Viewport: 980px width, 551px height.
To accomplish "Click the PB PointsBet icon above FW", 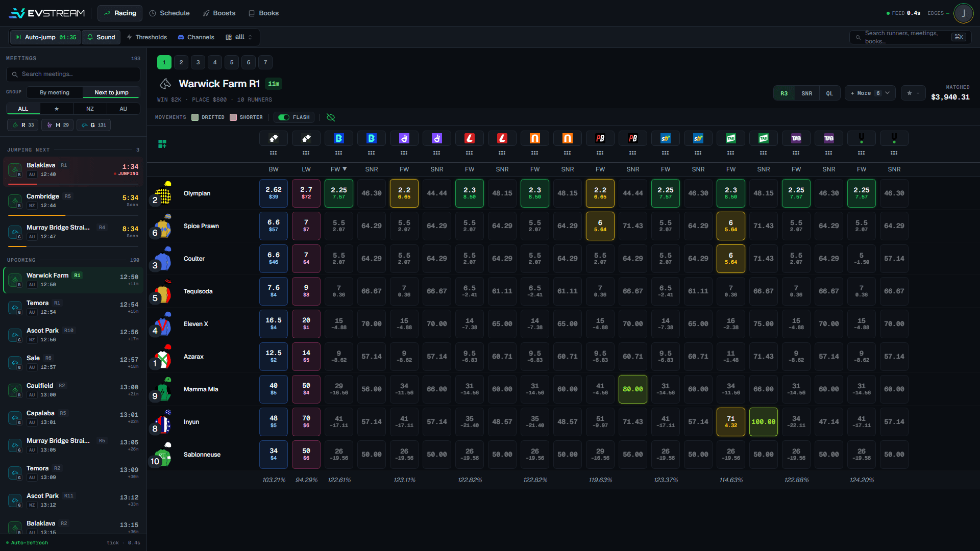I will pos(600,138).
